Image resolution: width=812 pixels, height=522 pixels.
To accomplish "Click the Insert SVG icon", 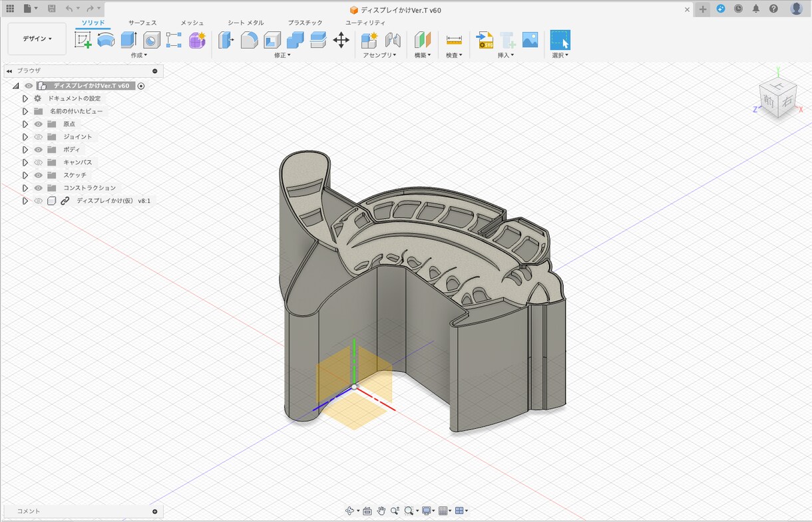I will (x=485, y=40).
